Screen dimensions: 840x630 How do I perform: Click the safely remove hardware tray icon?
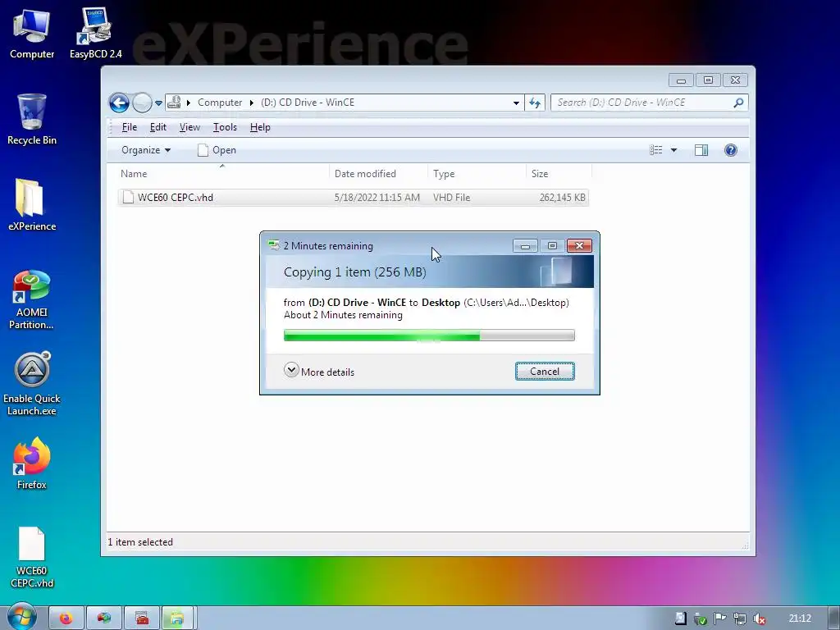(x=700, y=619)
